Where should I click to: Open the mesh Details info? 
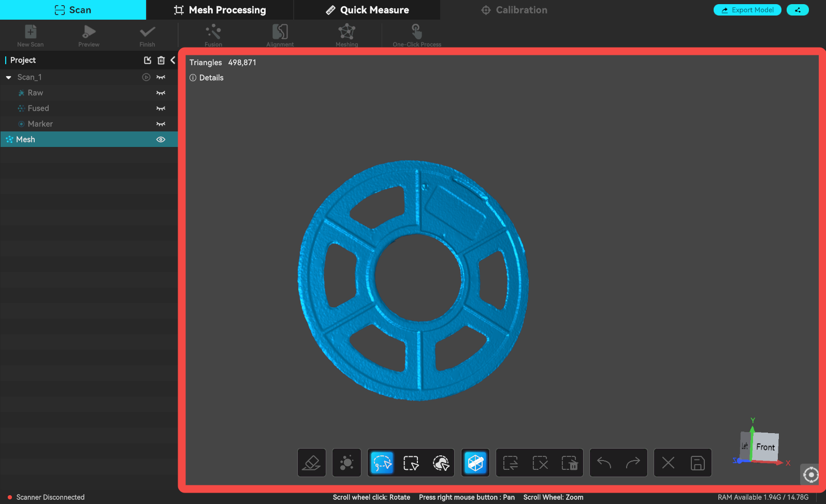pyautogui.click(x=207, y=78)
